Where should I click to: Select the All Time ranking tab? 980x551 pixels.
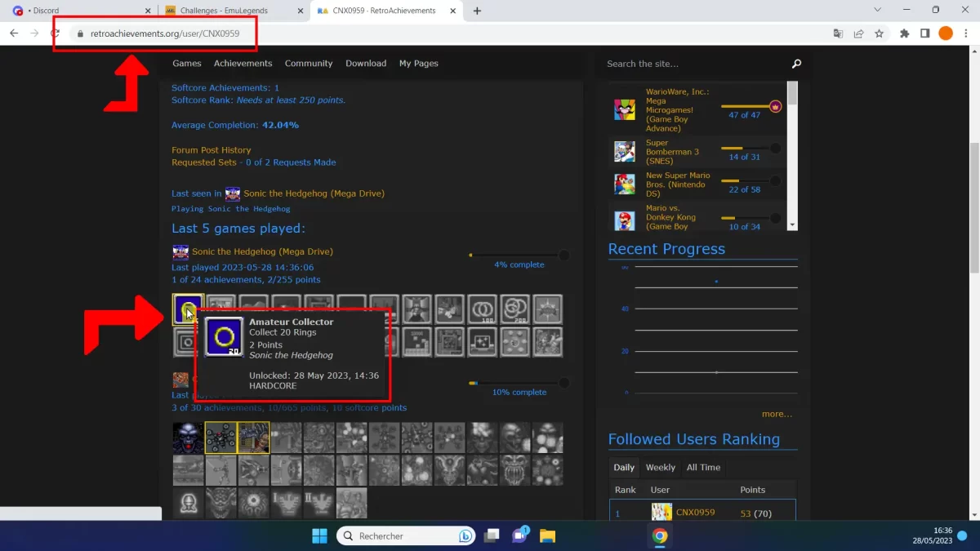703,468
